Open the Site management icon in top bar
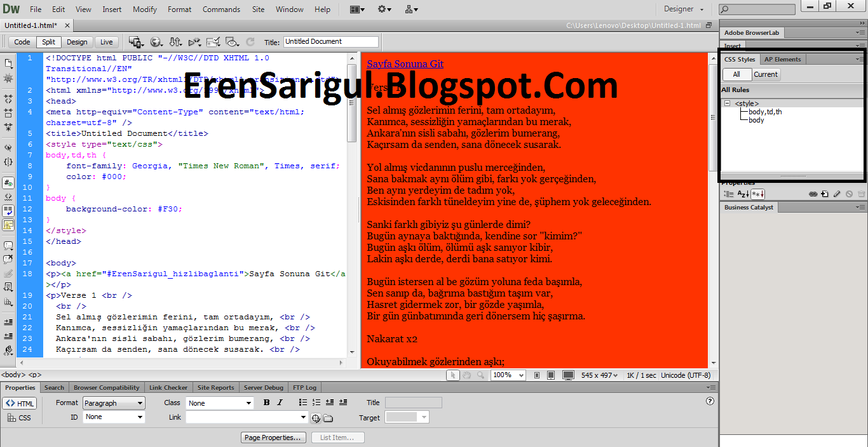Viewport: 868px width, 447px height. tap(412, 9)
